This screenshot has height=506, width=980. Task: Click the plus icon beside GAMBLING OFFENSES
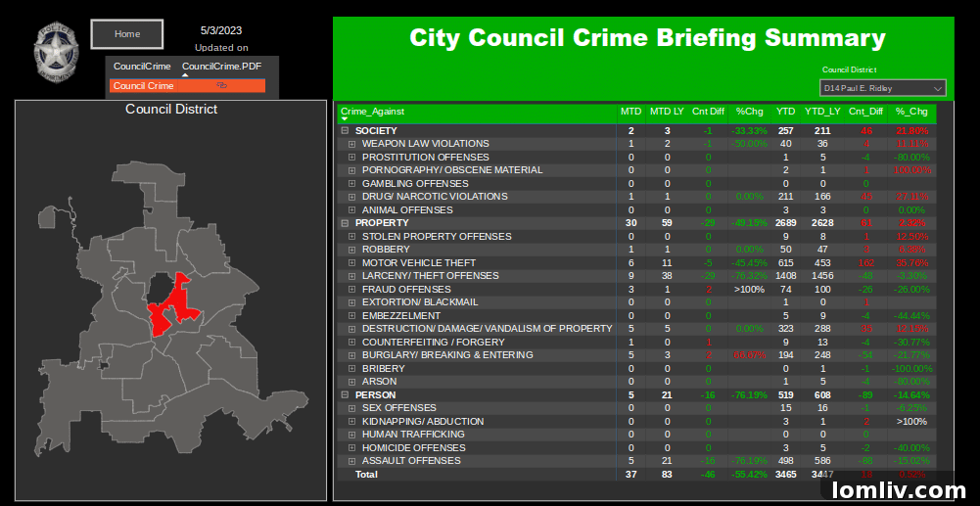(x=352, y=184)
